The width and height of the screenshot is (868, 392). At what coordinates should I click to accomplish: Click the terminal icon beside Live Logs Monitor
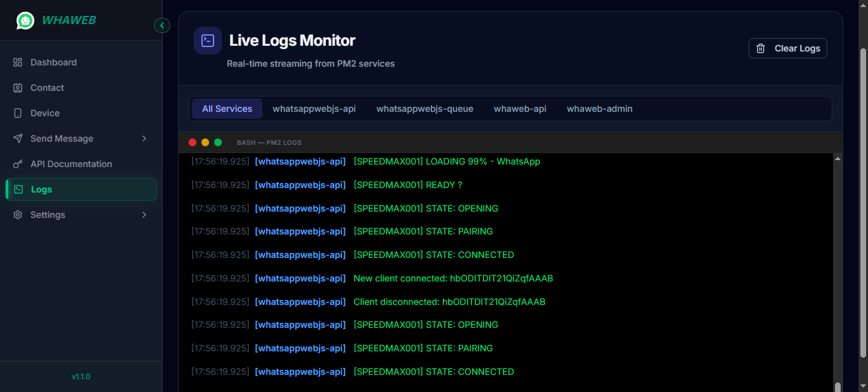pyautogui.click(x=207, y=39)
